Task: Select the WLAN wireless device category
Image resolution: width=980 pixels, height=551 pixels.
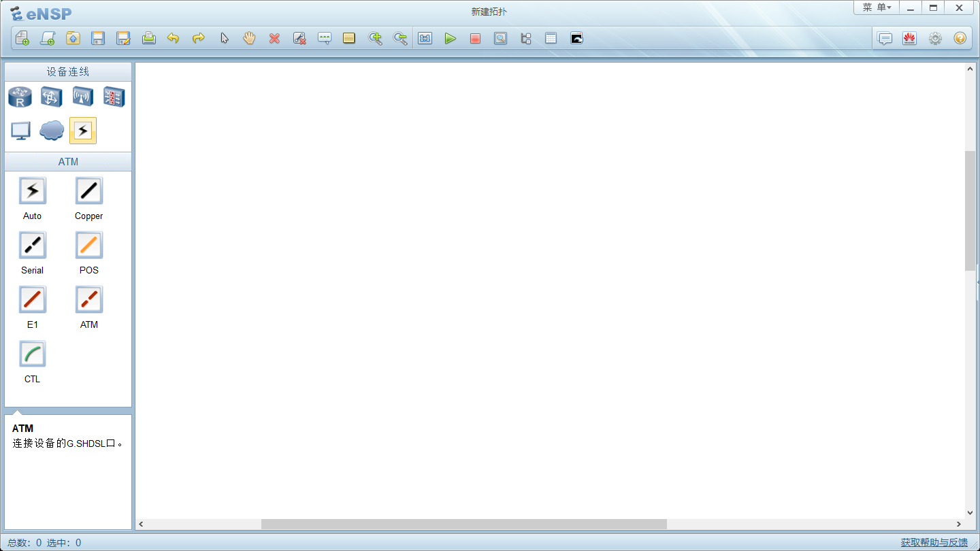Action: click(82, 97)
